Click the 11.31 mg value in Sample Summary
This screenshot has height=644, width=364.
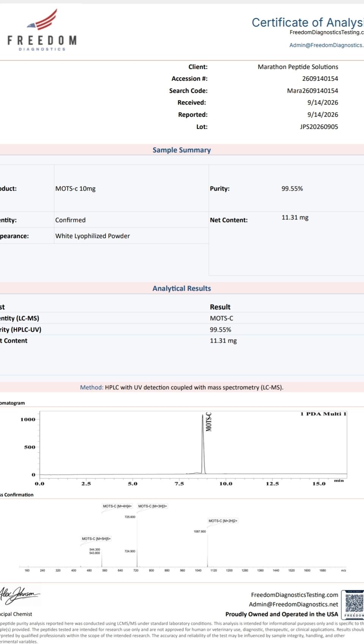(x=295, y=218)
